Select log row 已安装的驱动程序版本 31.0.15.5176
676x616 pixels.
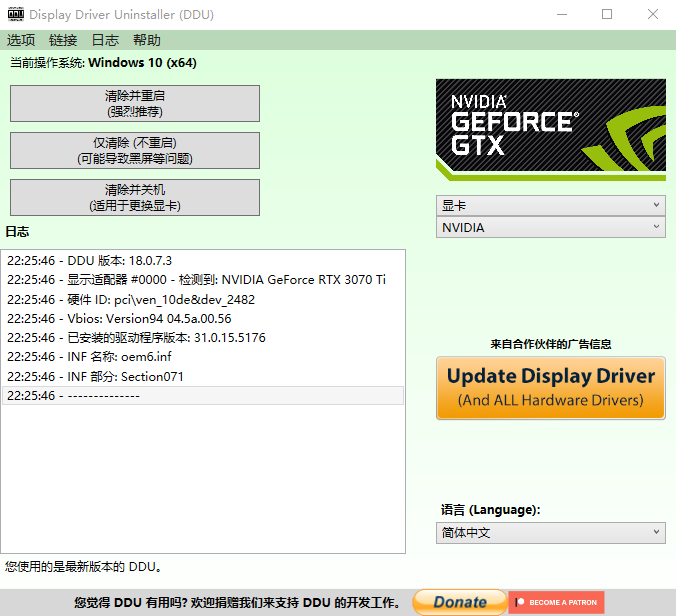(203, 338)
